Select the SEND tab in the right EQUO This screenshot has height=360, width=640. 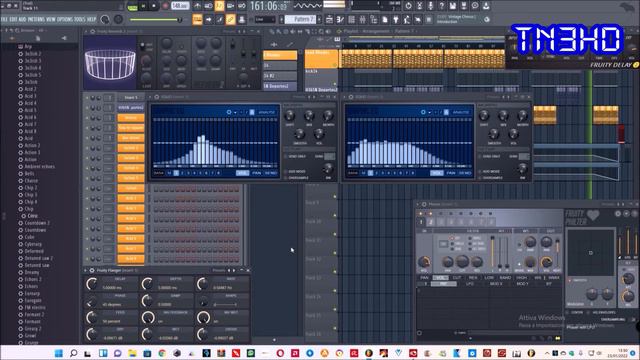tap(465, 173)
